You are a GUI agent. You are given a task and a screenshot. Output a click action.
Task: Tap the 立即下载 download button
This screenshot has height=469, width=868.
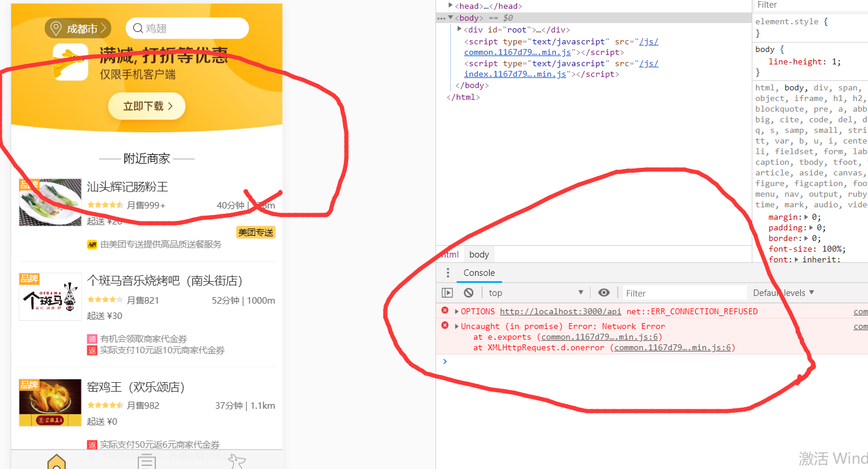(147, 106)
